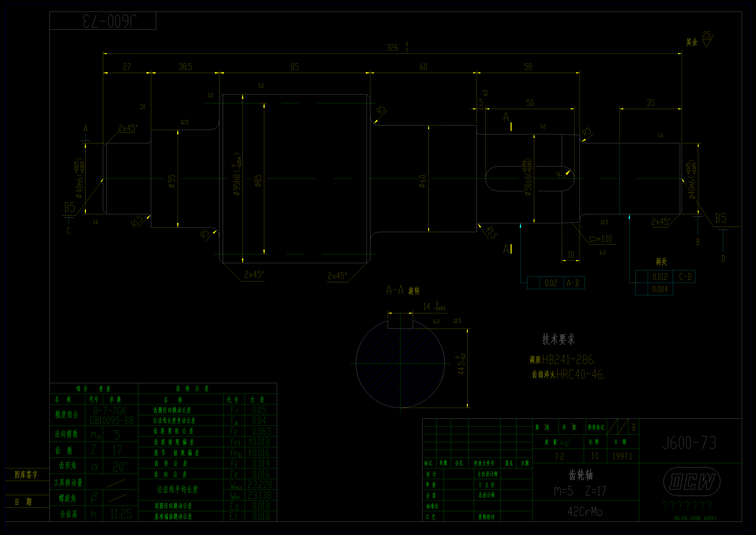Click the ø60 diameter dimension
Viewport: 756px width, 535px height.
(422, 181)
